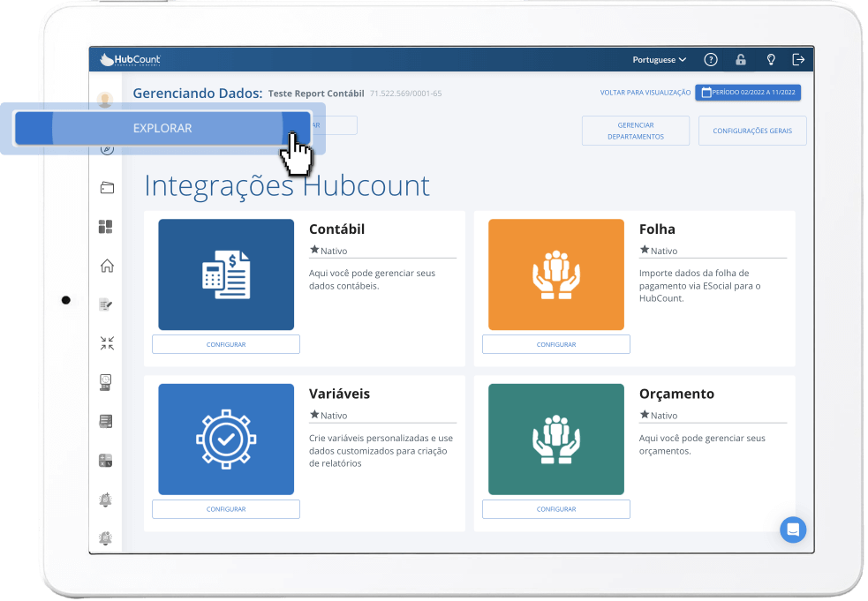The image size is (868, 601).
Task: Click Configurar under Orçamento
Action: pyautogui.click(x=556, y=509)
